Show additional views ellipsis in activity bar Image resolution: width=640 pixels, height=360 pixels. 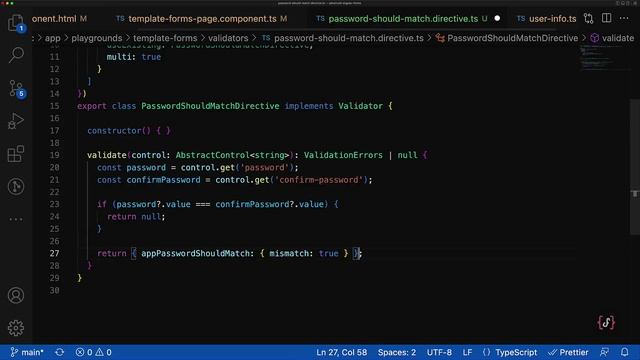tap(16, 219)
